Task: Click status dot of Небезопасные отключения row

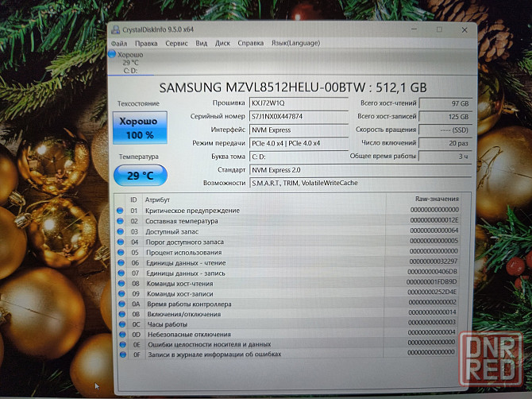Action: click(123, 335)
